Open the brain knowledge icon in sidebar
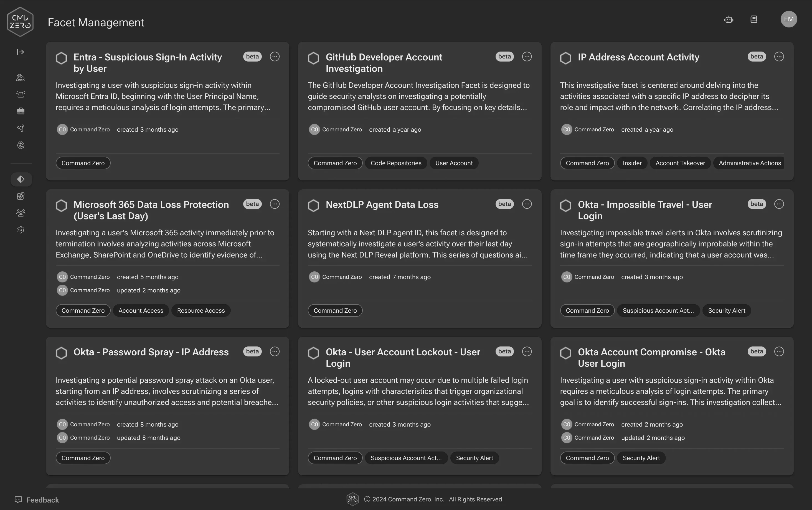The height and width of the screenshot is (510, 812). point(21,145)
